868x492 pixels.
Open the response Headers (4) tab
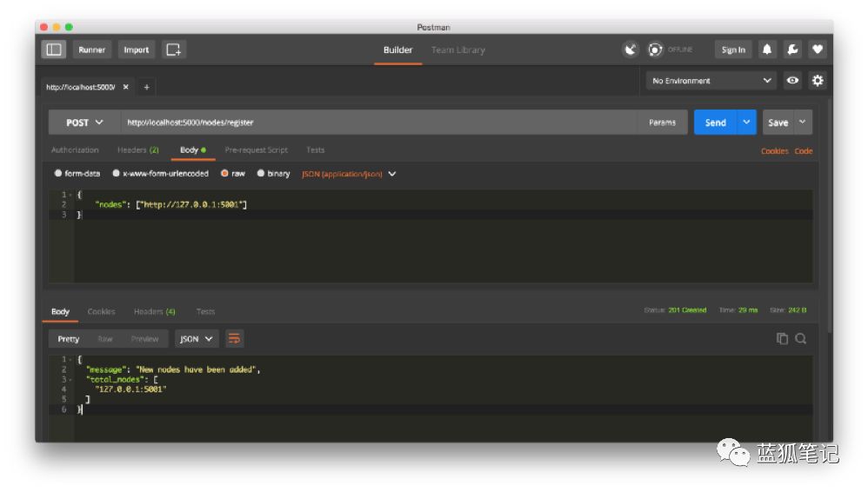tap(155, 311)
